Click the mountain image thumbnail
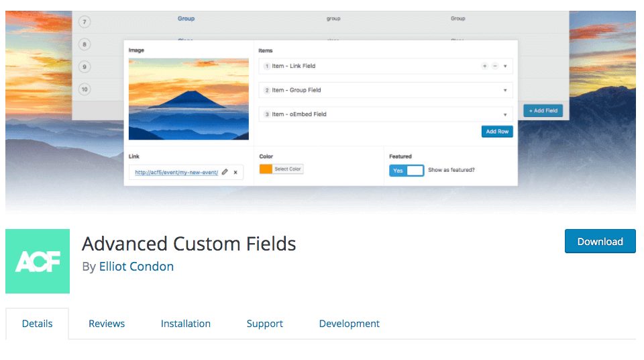 point(189,99)
